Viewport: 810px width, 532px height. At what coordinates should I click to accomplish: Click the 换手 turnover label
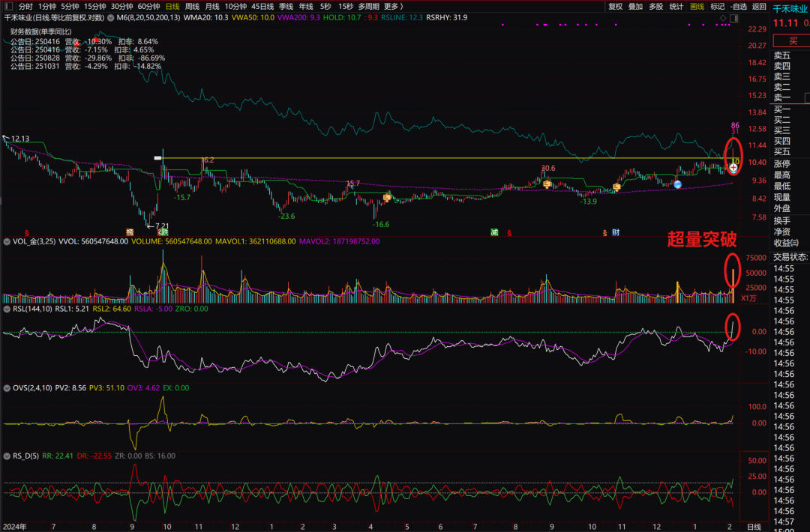point(781,220)
